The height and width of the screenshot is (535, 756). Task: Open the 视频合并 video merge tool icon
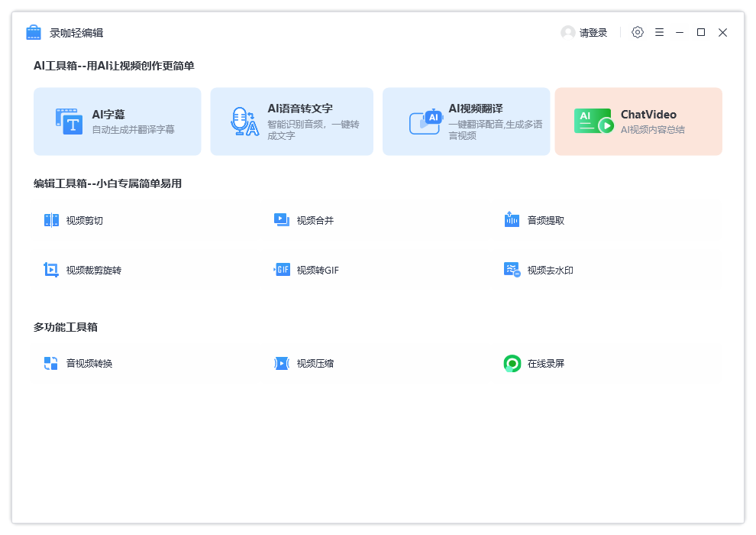tap(282, 219)
